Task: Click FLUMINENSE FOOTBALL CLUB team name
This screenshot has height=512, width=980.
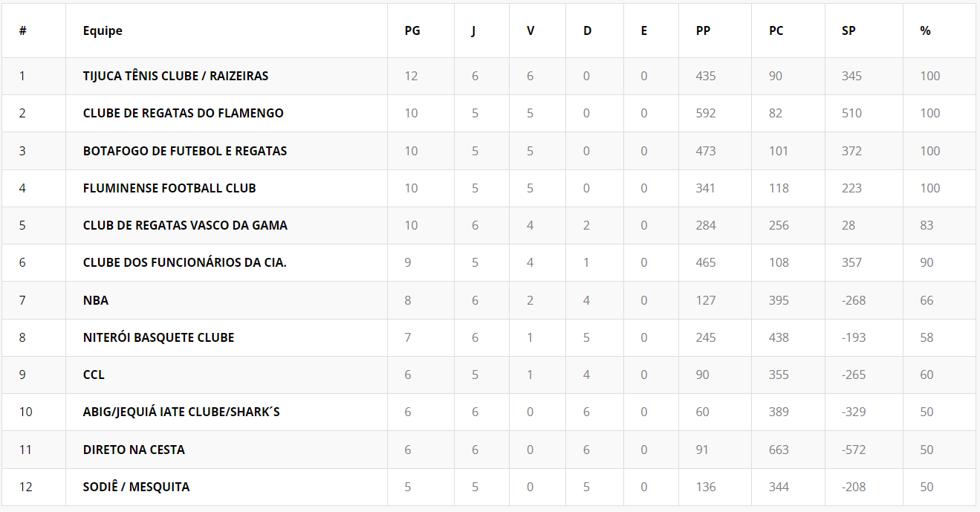Action: [169, 188]
